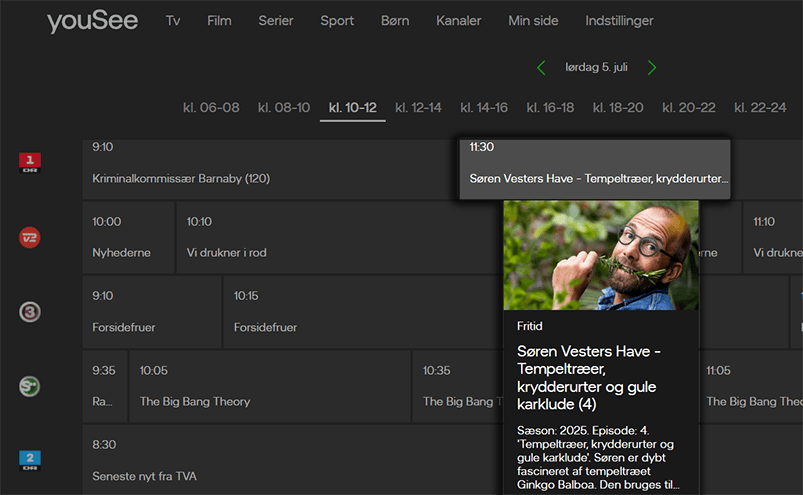Open Seneste nyt fra TVA program
This screenshot has width=803, height=495.
(145, 476)
